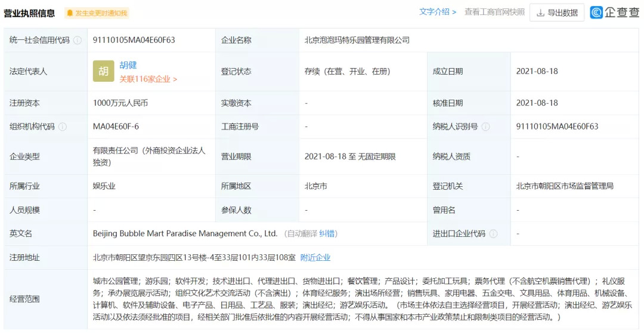This screenshot has width=644, height=333.
Task: Open 关联116家企业 link
Action: coord(148,79)
